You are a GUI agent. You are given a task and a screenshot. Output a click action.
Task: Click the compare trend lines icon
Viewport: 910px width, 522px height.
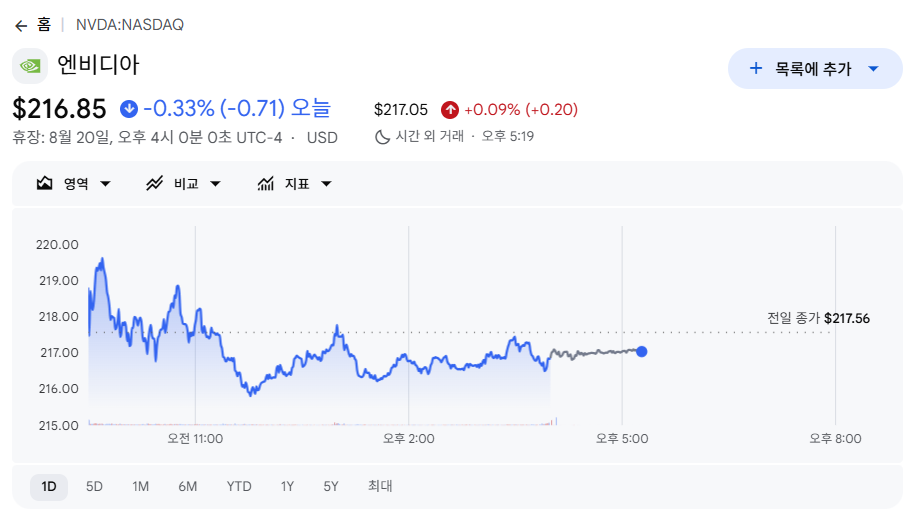click(x=154, y=183)
